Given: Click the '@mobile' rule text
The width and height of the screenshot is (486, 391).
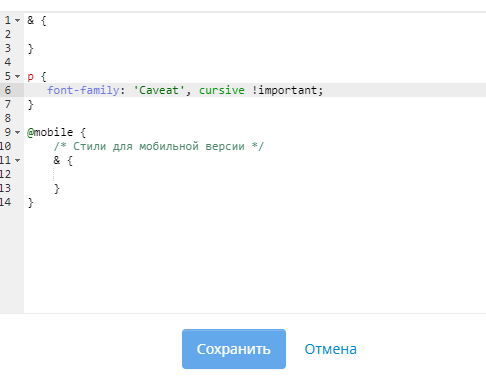Looking at the screenshot, I should 50,132.
